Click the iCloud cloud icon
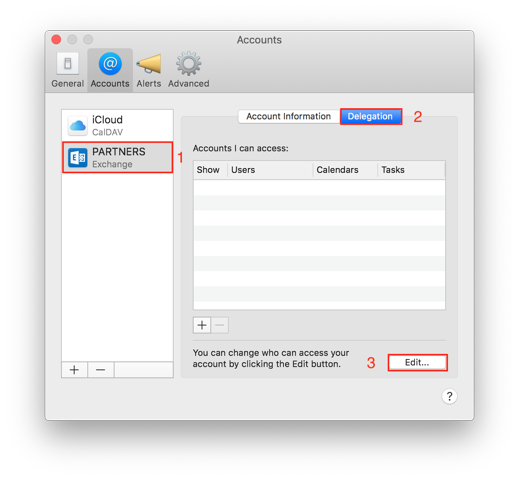The width and height of the screenshot is (519, 480). pyautogui.click(x=78, y=126)
